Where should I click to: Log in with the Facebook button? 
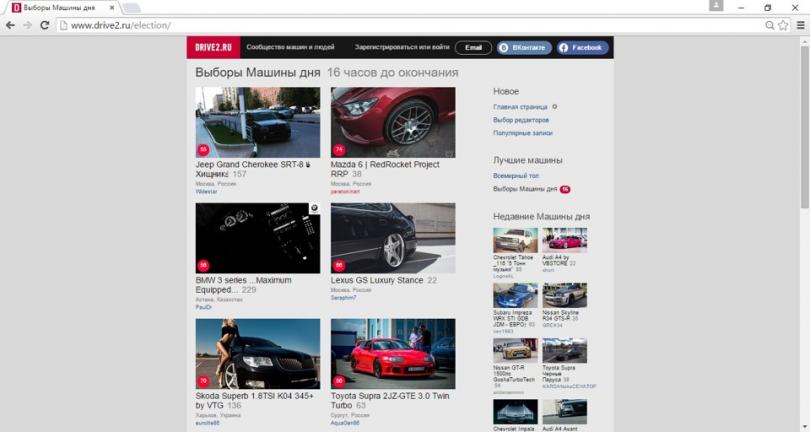pos(581,48)
